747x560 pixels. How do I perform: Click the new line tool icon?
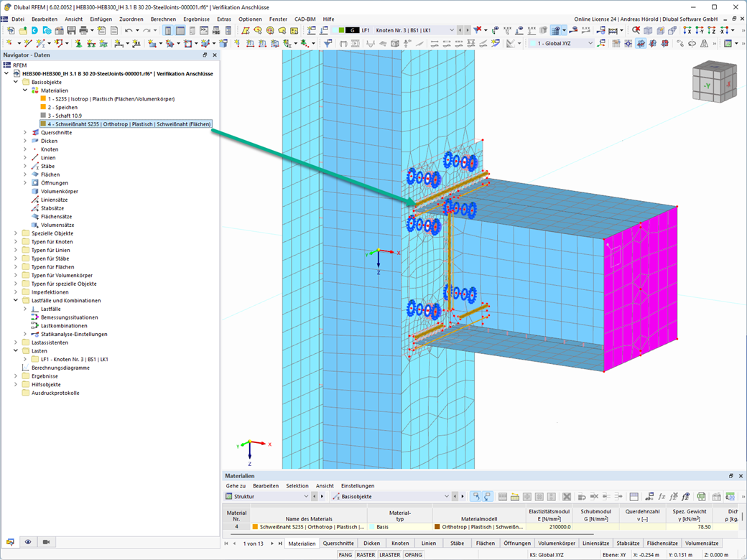(28, 43)
